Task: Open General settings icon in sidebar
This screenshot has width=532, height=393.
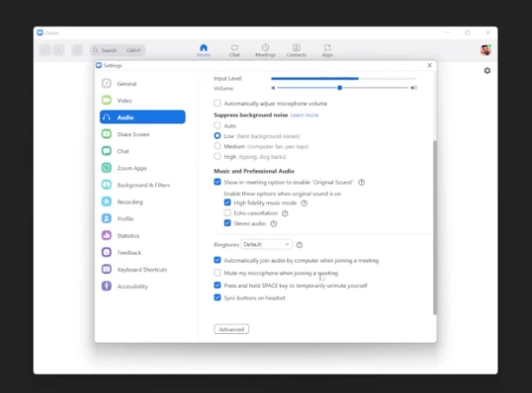Action: point(107,83)
